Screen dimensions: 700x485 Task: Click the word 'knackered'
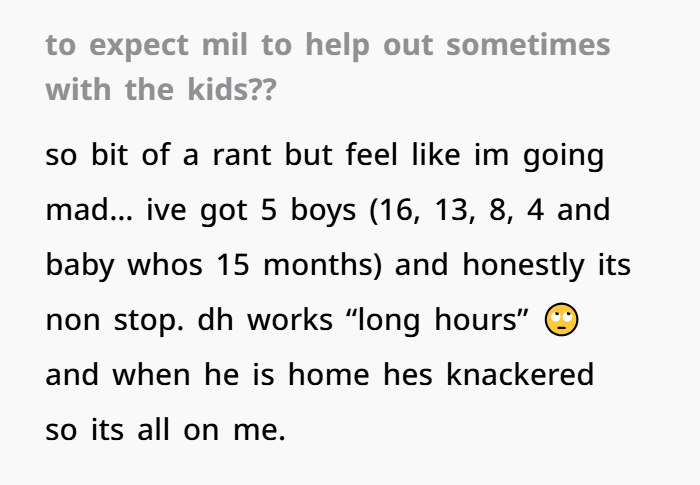point(520,374)
